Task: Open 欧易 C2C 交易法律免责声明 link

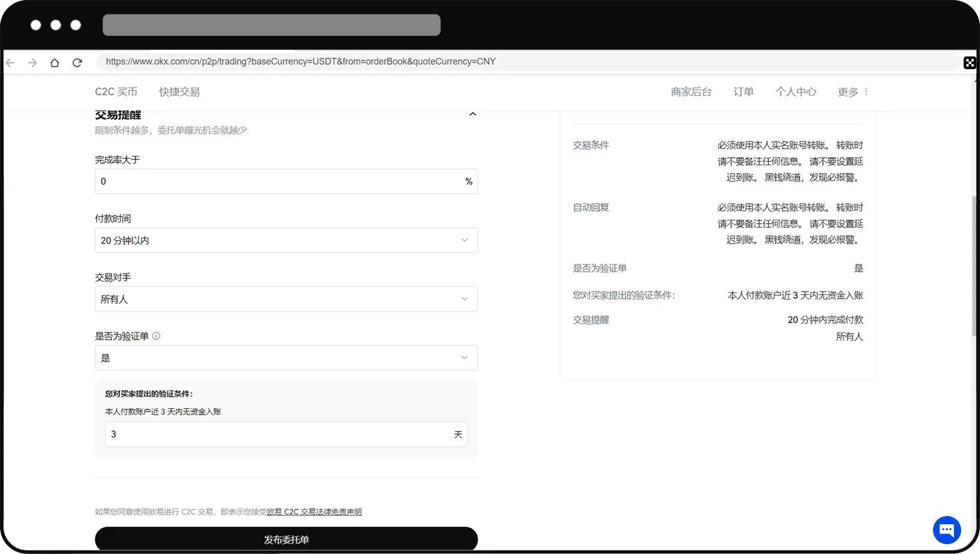Action: [314, 511]
